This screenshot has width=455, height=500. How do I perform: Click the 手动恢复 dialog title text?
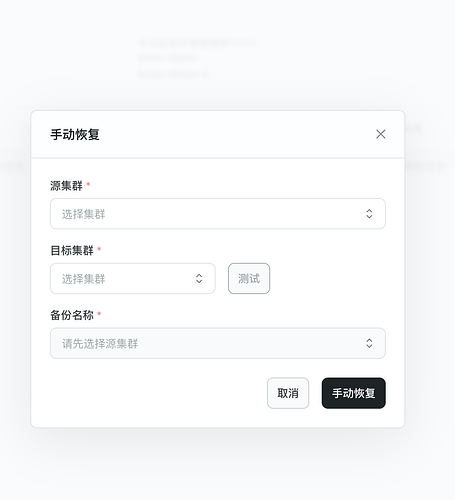[75, 134]
